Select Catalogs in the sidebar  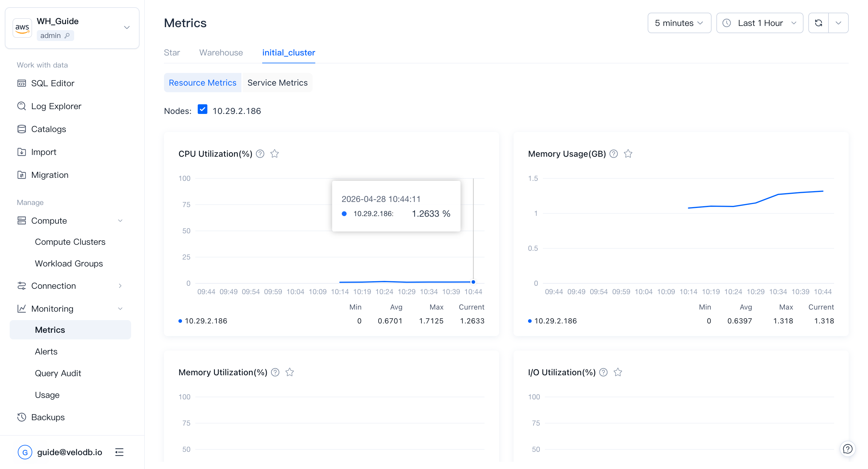[49, 129]
